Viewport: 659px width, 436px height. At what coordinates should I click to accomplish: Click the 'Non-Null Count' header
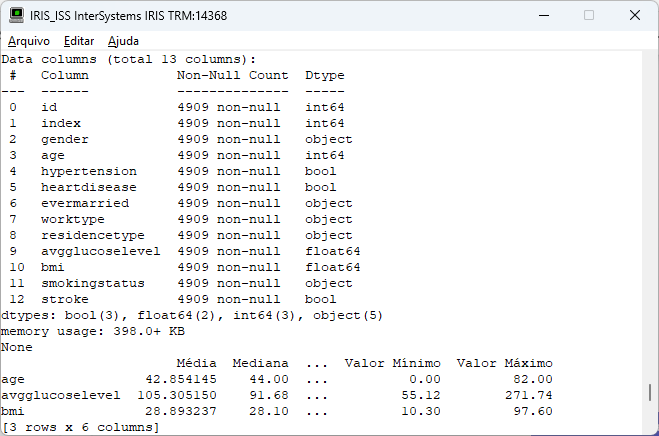click(232, 75)
